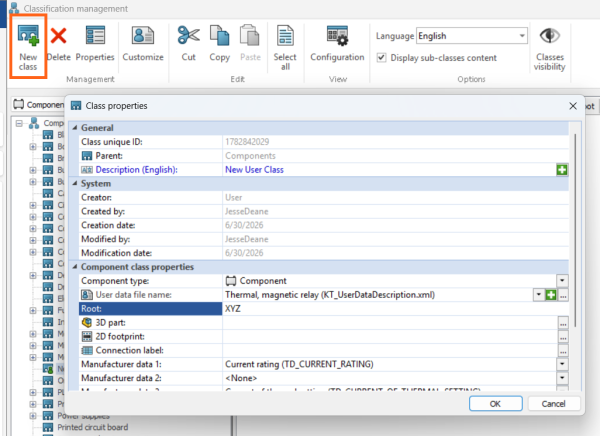
Task: Click the User data file name icon
Action: [x=87, y=295]
